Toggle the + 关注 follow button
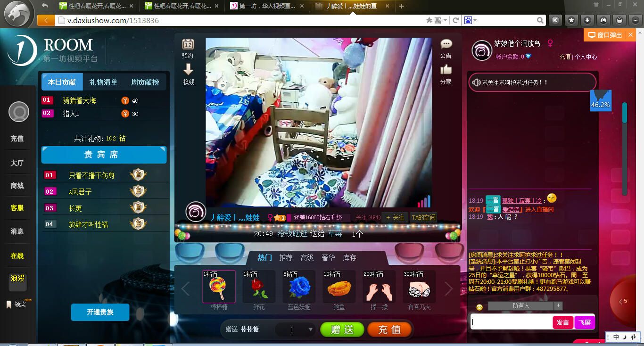The image size is (644, 346). [395, 217]
